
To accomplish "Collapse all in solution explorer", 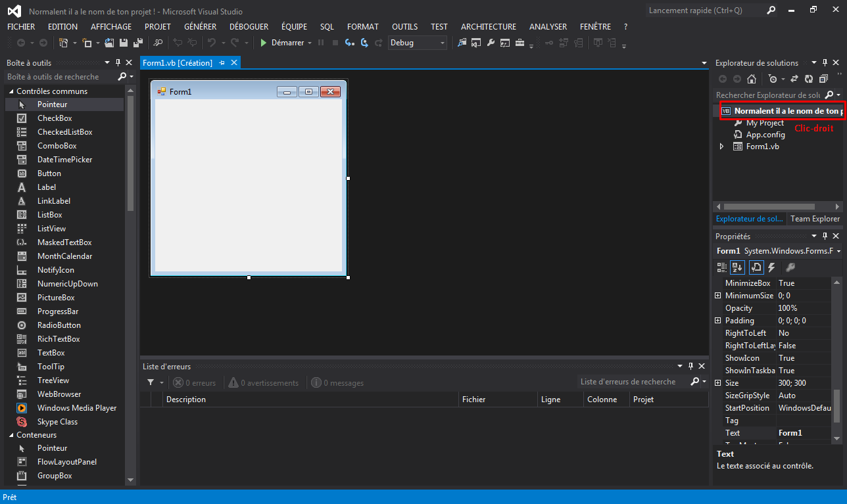I will click(x=823, y=79).
